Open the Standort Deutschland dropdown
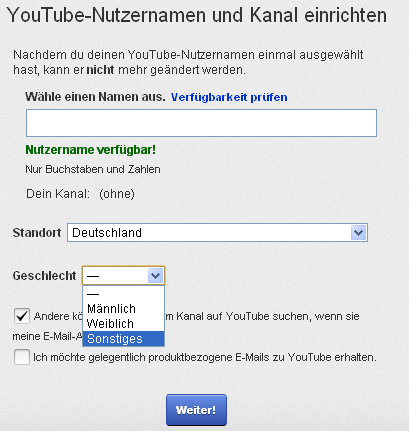Image resolution: width=409 pixels, height=431 pixels. [217, 233]
